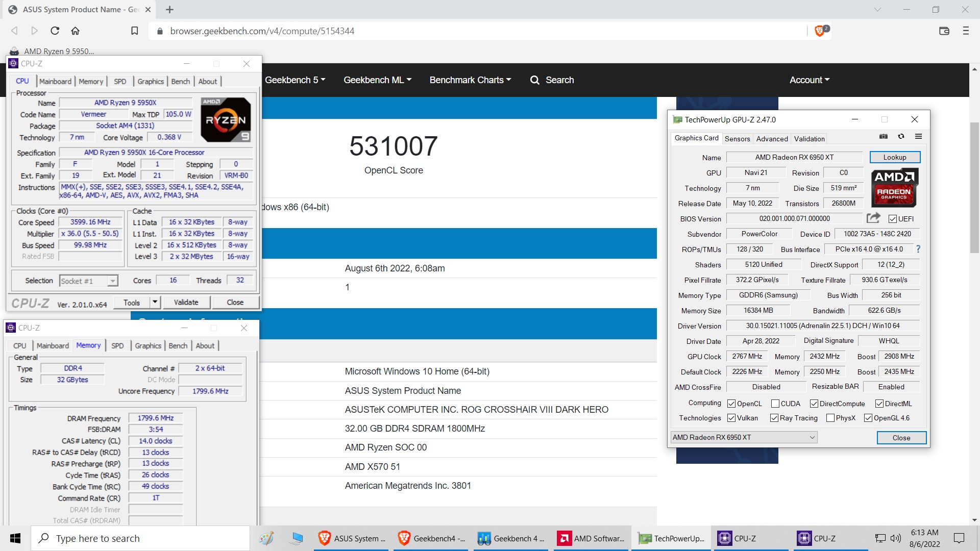This screenshot has width=980, height=551.
Task: Open GPU selection dropdown in GPU-Z
Action: coord(744,437)
